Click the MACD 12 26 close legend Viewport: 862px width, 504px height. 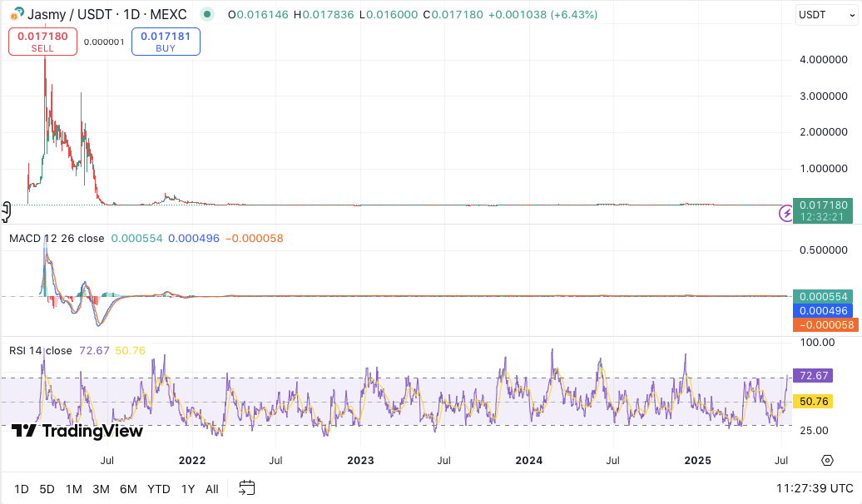(57, 239)
